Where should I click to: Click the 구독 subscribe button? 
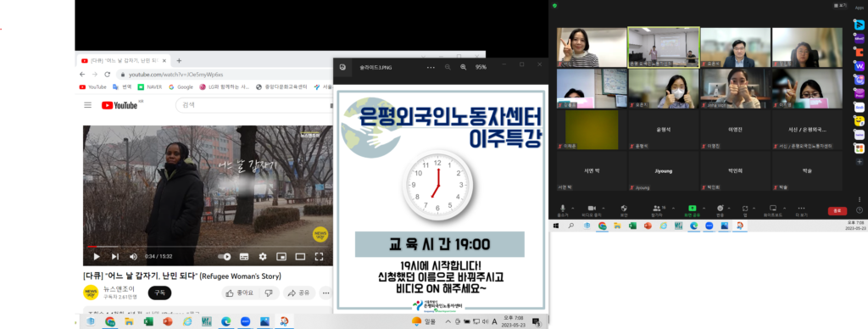[159, 293]
